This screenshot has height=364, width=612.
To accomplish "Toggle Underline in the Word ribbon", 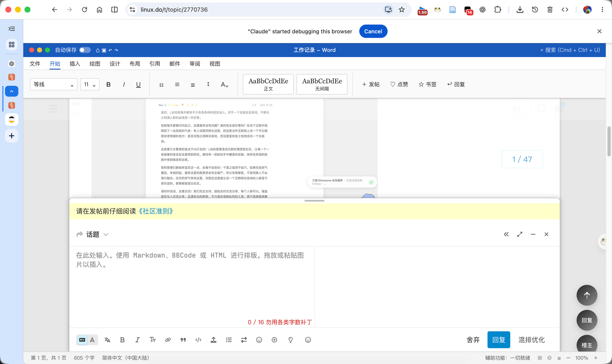I will click(138, 84).
